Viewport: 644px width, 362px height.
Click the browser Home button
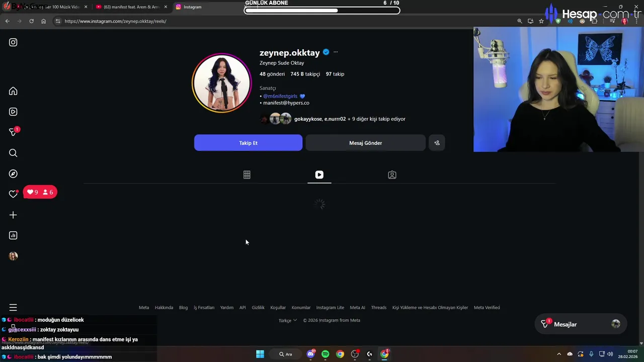pyautogui.click(x=43, y=21)
